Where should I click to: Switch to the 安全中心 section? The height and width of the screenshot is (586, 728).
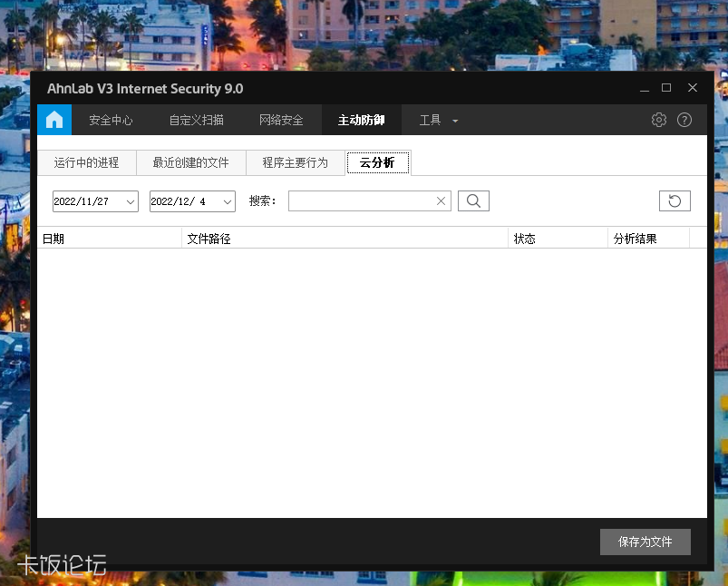click(x=111, y=120)
